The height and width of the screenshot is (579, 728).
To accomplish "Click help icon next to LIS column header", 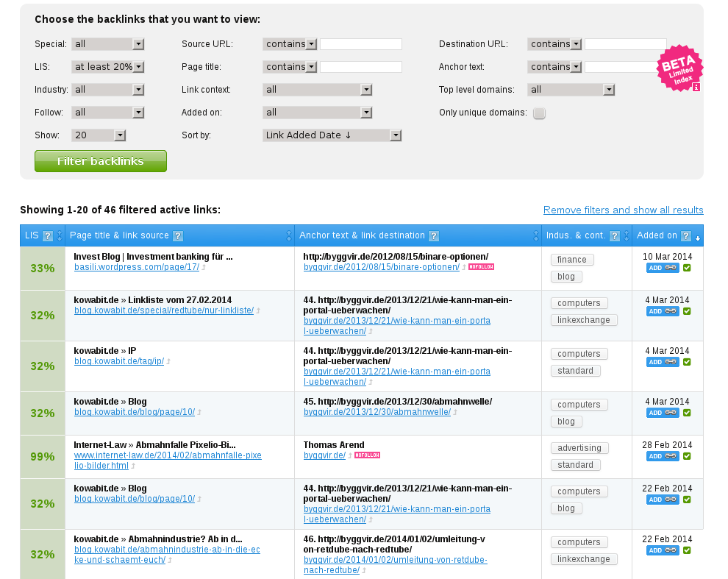I will pos(48,236).
